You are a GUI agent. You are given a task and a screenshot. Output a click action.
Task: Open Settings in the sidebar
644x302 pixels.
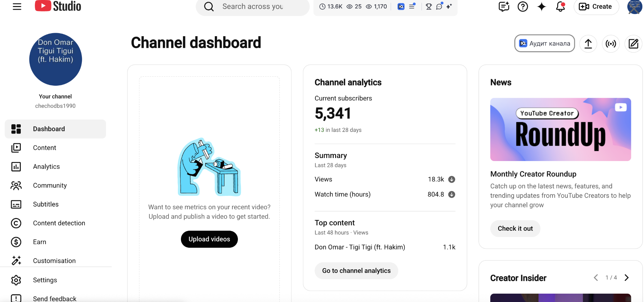55,280
